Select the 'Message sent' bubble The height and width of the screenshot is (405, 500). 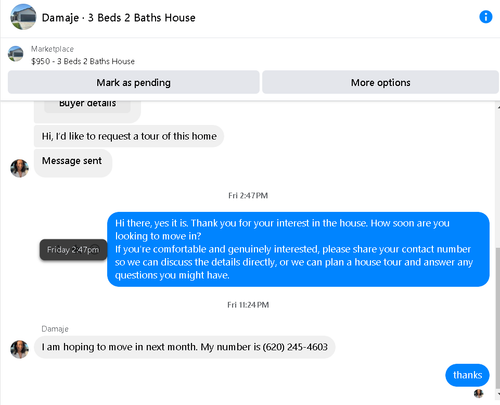tap(73, 163)
